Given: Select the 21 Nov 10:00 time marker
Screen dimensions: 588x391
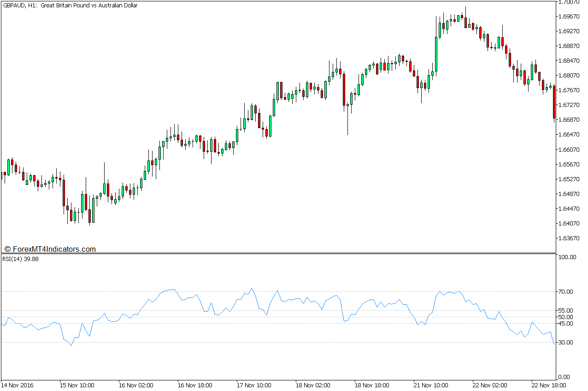Looking at the screenshot, I should [x=431, y=385].
